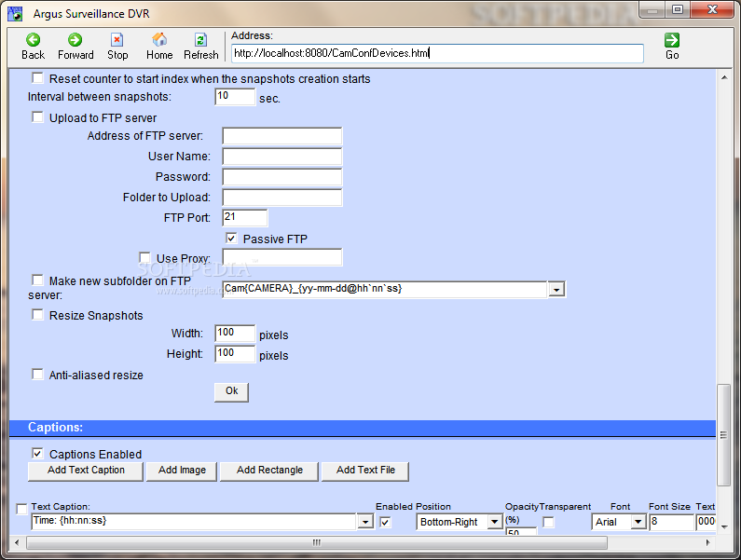Click the horizontal scrollbar thumb
741x560 pixels.
click(x=317, y=542)
